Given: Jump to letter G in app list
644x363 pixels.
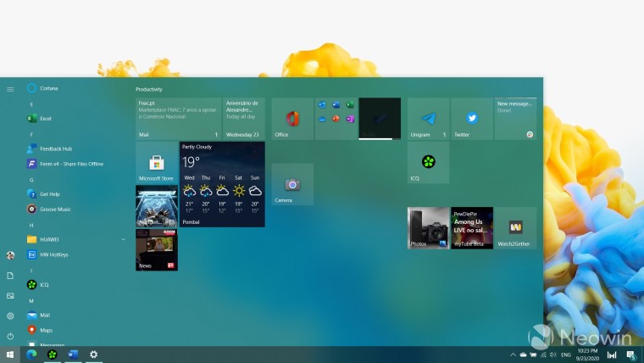Looking at the screenshot, I should tap(31, 180).
